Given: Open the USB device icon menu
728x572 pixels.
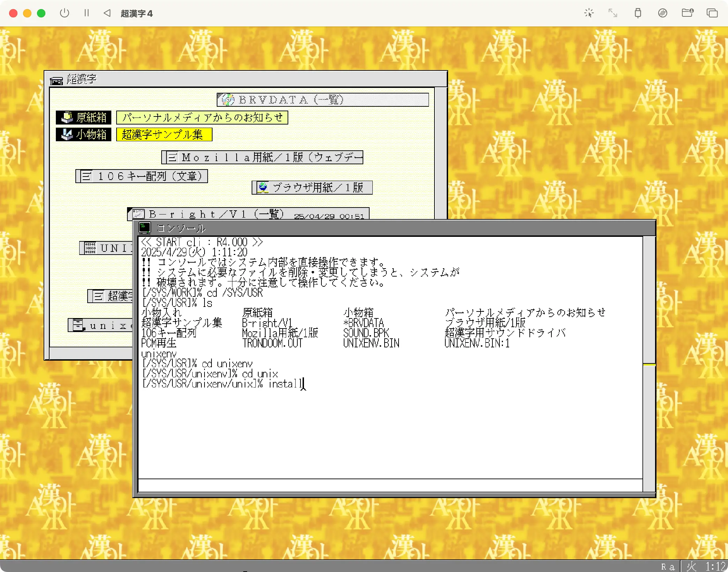Looking at the screenshot, I should pyautogui.click(x=638, y=13).
